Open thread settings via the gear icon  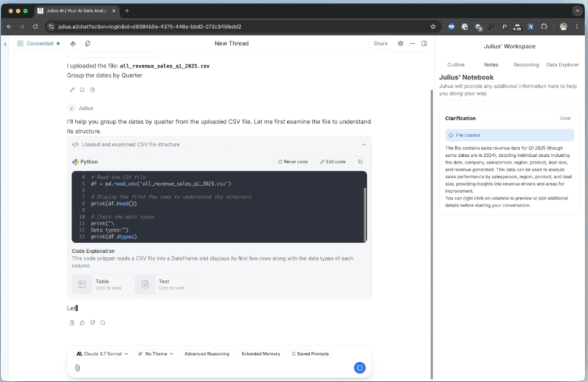[399, 43]
